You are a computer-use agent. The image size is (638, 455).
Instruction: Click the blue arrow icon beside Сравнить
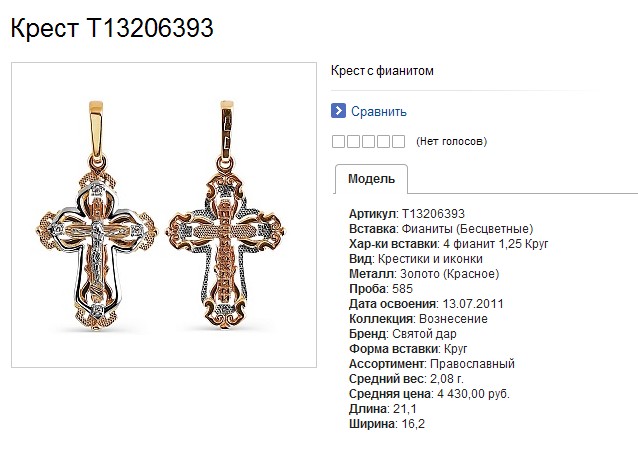tap(338, 111)
